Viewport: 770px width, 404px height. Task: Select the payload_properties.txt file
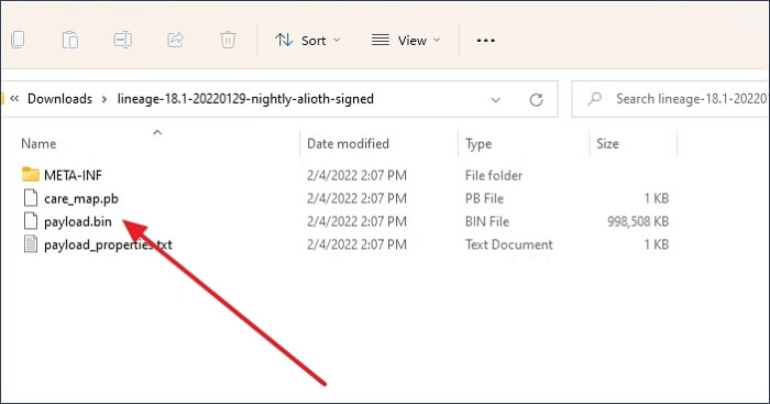pyautogui.click(x=108, y=244)
